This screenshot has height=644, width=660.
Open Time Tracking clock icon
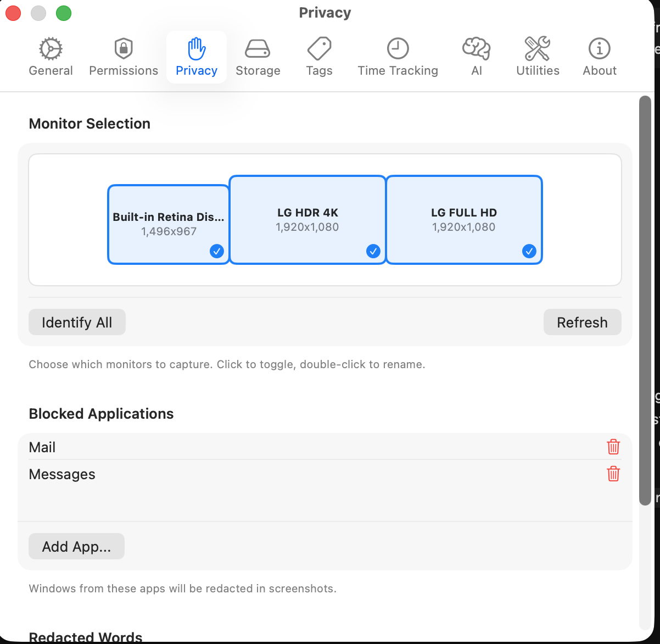[398, 49]
